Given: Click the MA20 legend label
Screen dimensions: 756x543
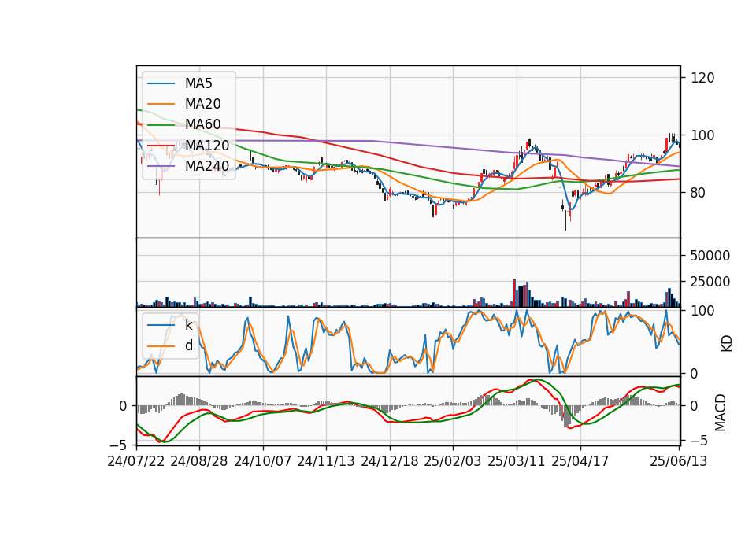Looking at the screenshot, I should tap(202, 104).
